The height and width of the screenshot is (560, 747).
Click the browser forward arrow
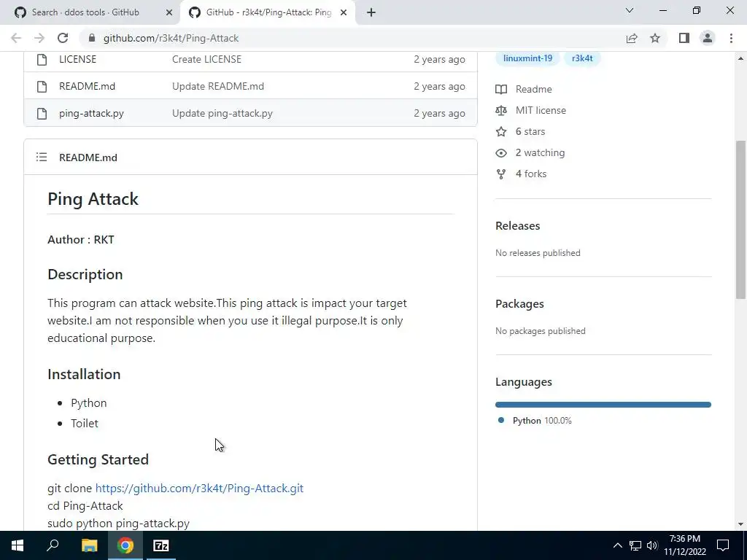[39, 38]
